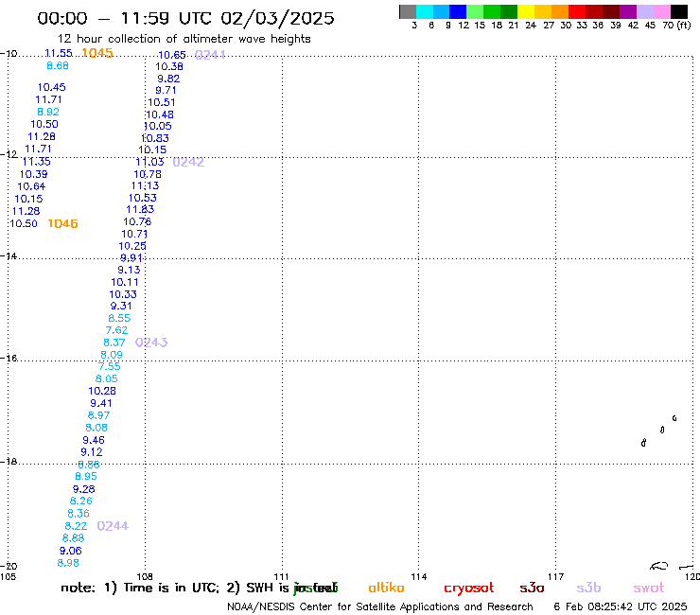The width and height of the screenshot is (700, 615).
Task: Click the date range title text
Action: [185, 18]
